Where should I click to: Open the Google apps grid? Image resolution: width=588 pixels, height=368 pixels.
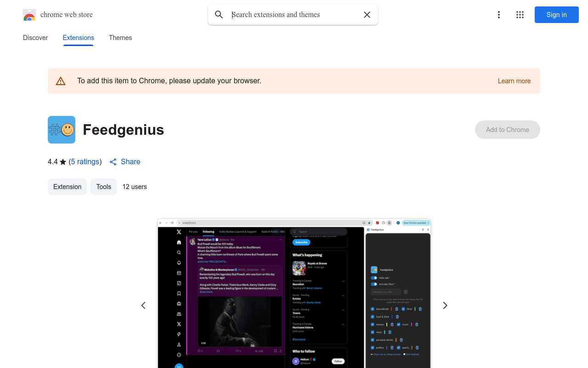520,15
